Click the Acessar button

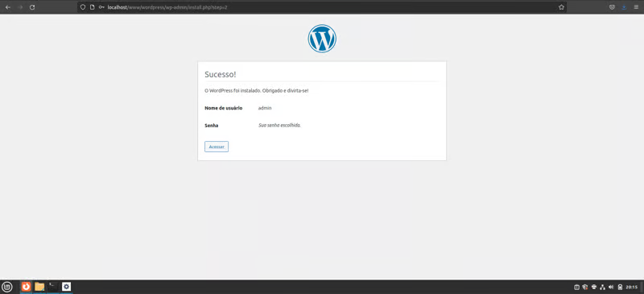pyautogui.click(x=217, y=147)
